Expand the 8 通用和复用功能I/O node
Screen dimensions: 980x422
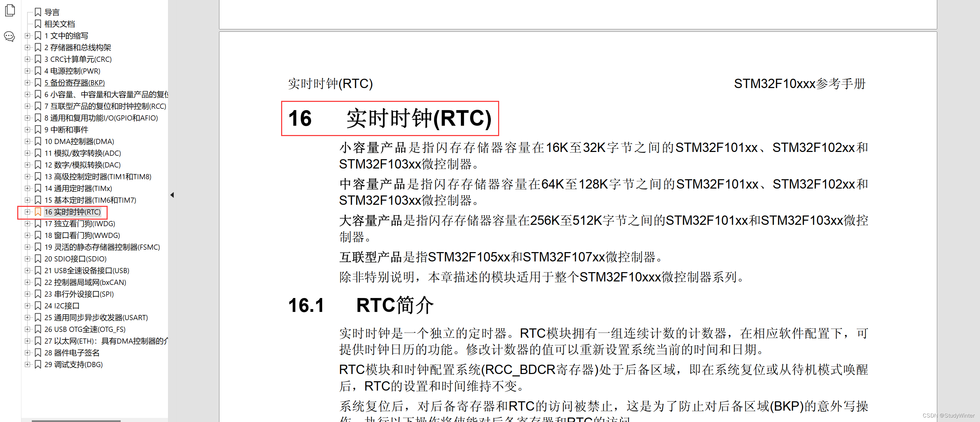click(x=27, y=118)
